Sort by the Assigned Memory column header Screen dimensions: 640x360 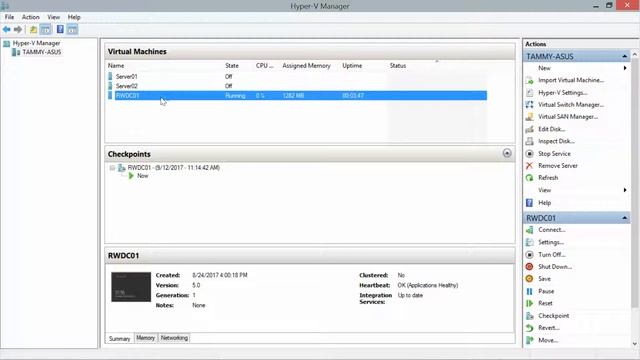[306, 66]
